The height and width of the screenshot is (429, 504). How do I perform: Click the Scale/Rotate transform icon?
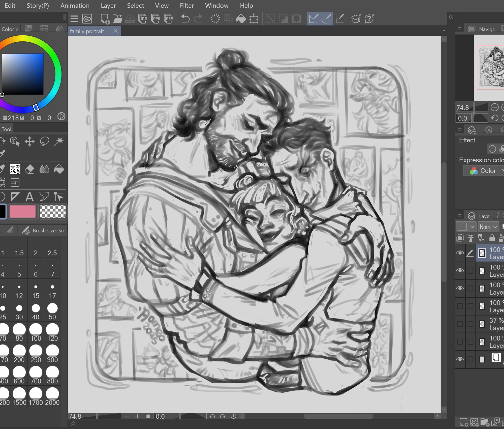coord(254,19)
